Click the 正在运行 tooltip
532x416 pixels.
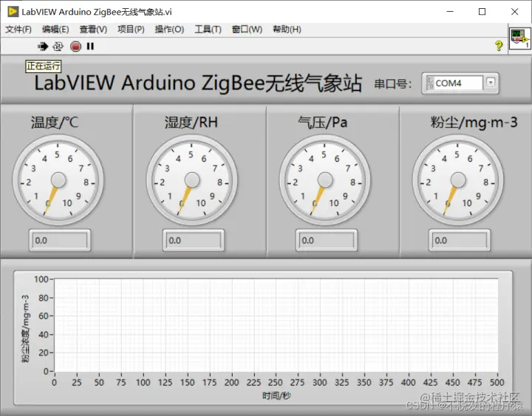tap(44, 66)
